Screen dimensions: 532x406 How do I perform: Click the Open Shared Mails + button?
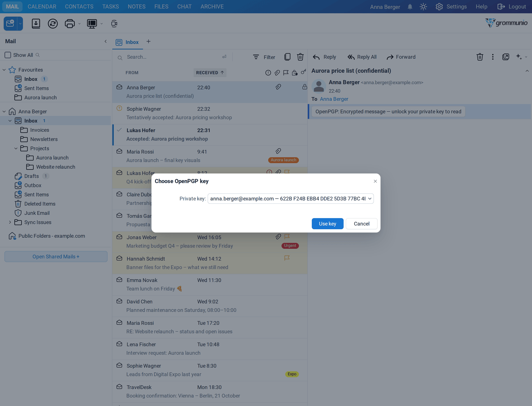[56, 257]
